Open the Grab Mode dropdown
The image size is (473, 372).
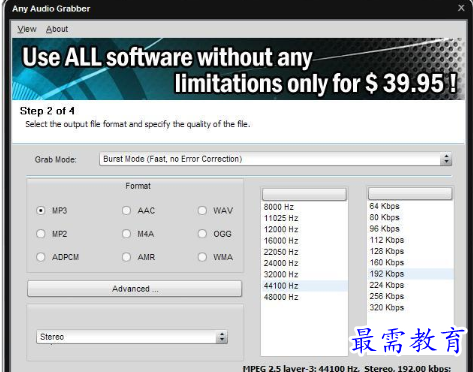tap(275, 159)
